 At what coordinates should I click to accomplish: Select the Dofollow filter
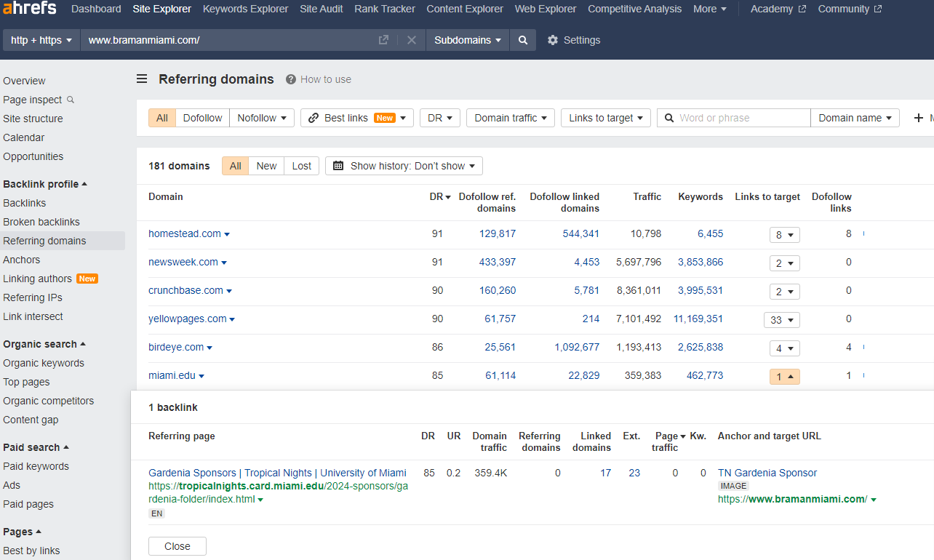click(x=202, y=118)
